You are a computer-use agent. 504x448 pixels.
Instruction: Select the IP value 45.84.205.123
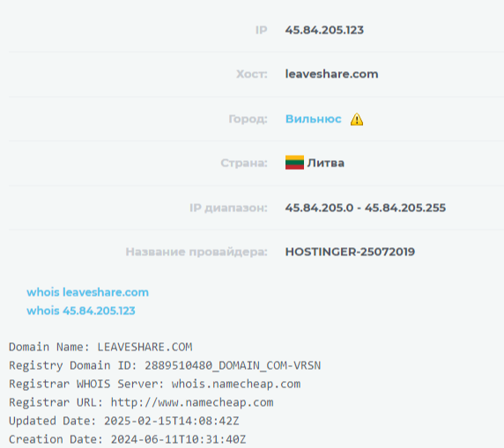(324, 30)
